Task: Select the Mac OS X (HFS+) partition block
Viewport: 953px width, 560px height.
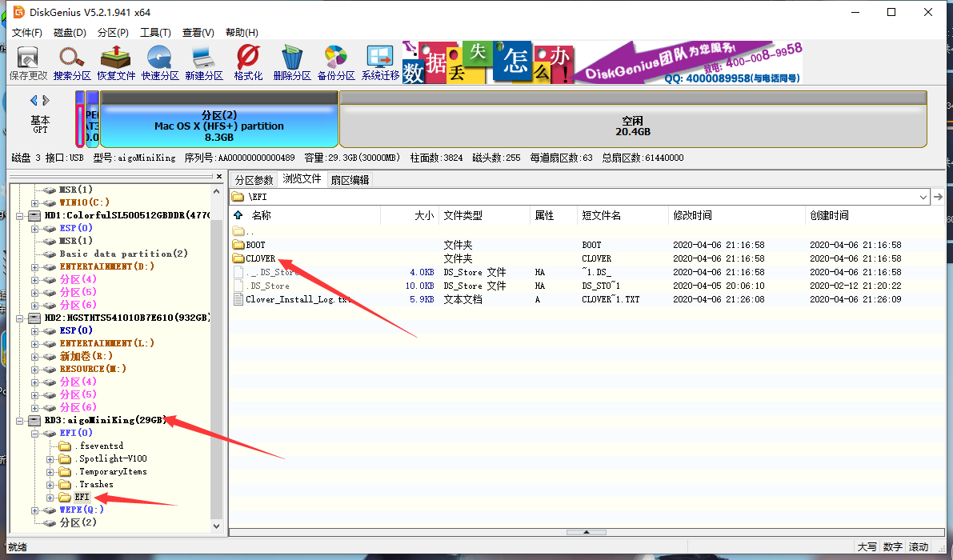Action: pyautogui.click(x=218, y=120)
